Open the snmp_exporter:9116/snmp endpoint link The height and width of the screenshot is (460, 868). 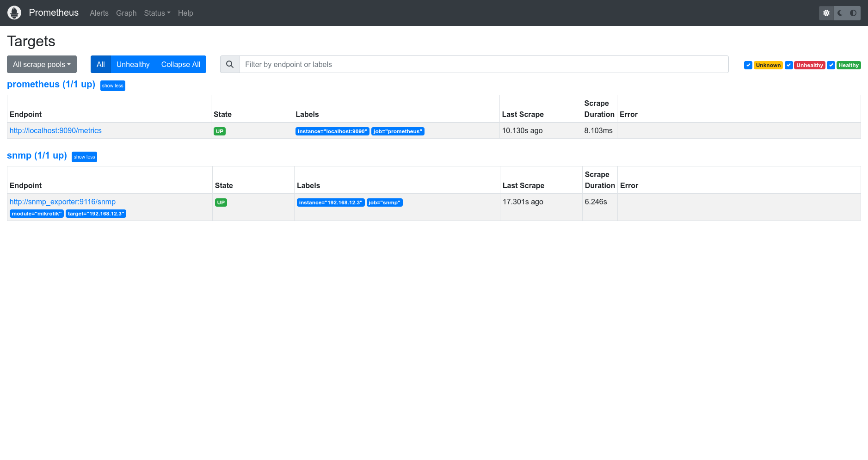pos(62,202)
